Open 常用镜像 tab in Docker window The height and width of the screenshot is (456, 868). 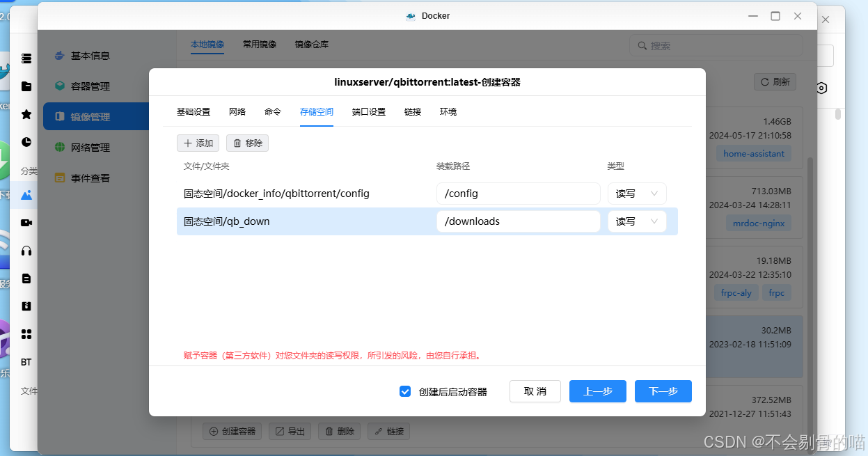(x=260, y=45)
